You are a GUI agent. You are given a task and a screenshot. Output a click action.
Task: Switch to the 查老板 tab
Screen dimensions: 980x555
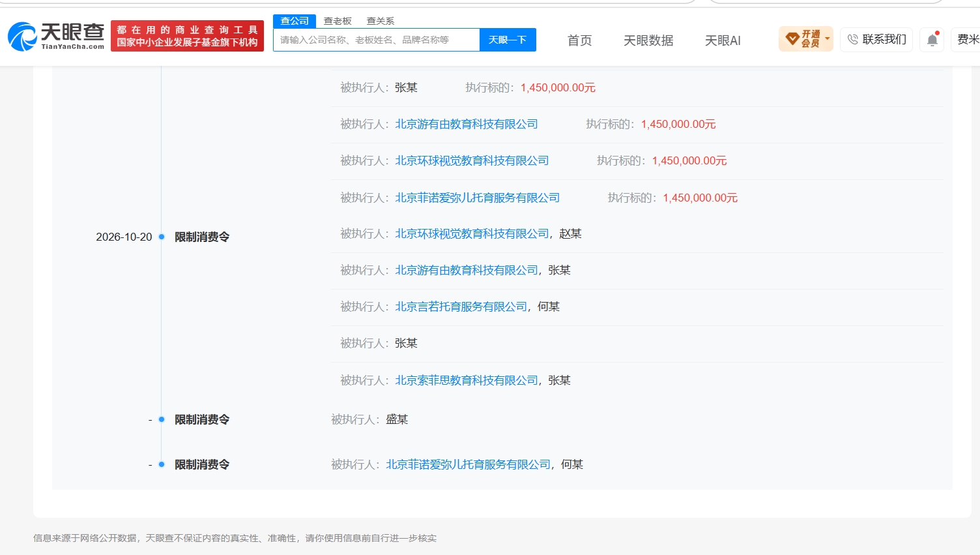point(338,21)
